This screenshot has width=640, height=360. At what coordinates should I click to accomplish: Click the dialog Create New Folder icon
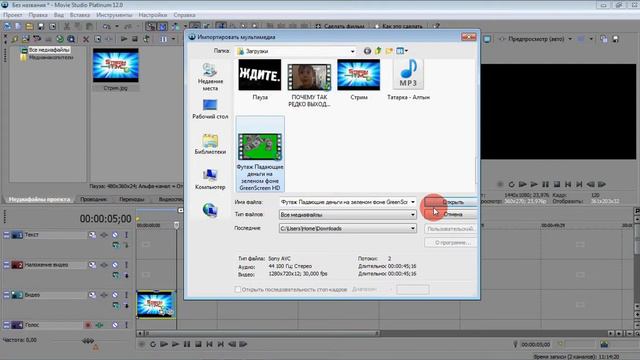pyautogui.click(x=389, y=51)
